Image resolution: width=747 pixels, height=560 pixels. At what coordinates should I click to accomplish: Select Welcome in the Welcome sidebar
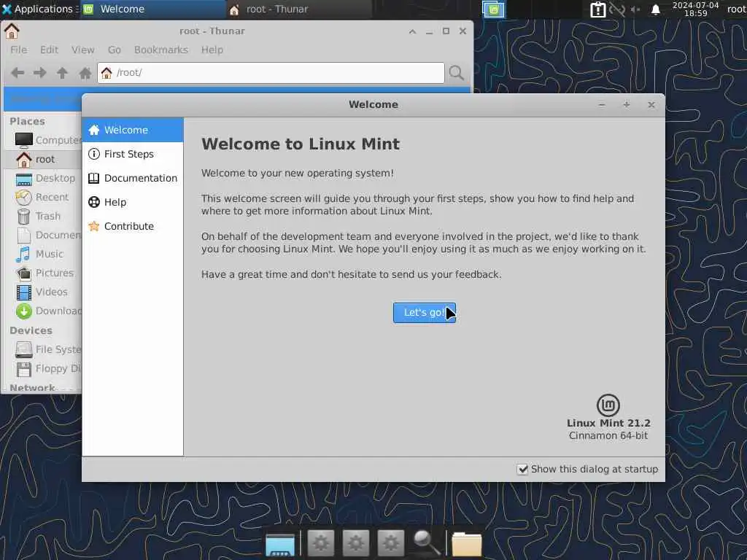pos(133,130)
